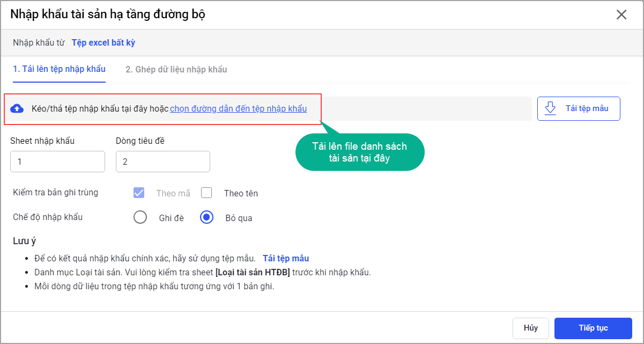Click 'chọn đường dẫn đến tệp nhập khẩu' link
This screenshot has width=644, height=344.
coord(238,108)
